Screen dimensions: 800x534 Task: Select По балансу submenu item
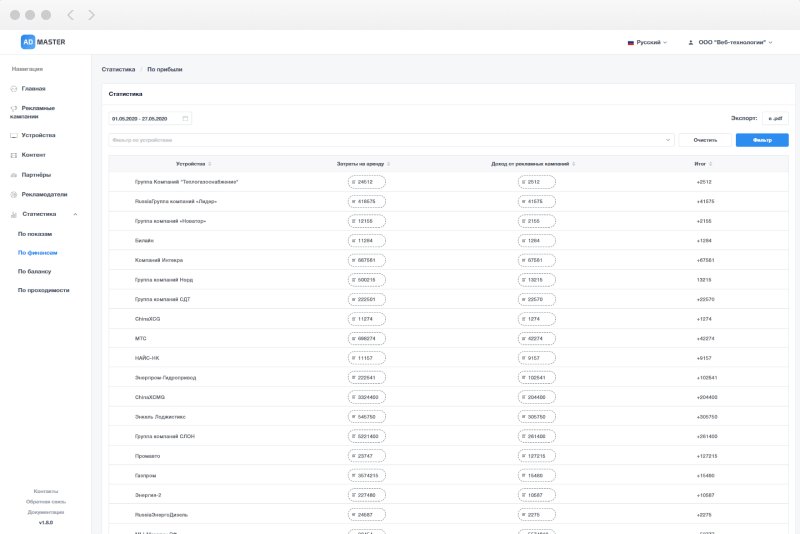point(34,271)
